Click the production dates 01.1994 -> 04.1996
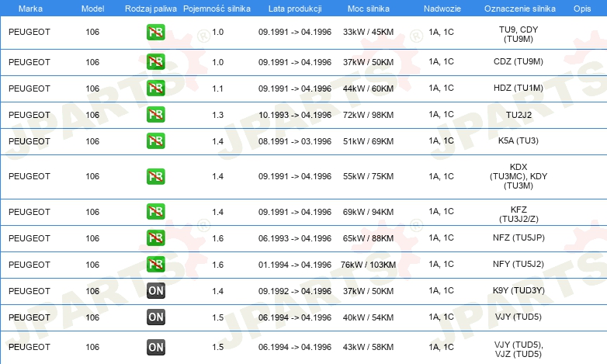607x364 pixels. (x=295, y=265)
